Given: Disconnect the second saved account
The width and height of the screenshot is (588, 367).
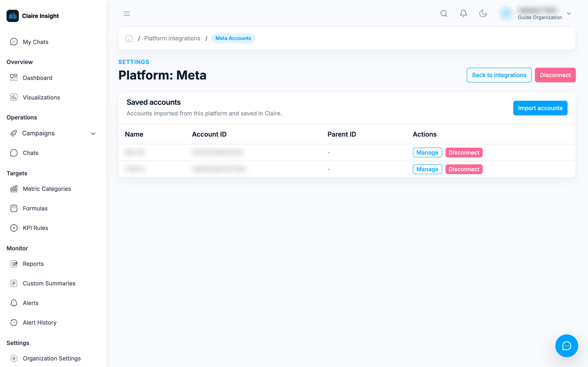Looking at the screenshot, I should coord(464,169).
